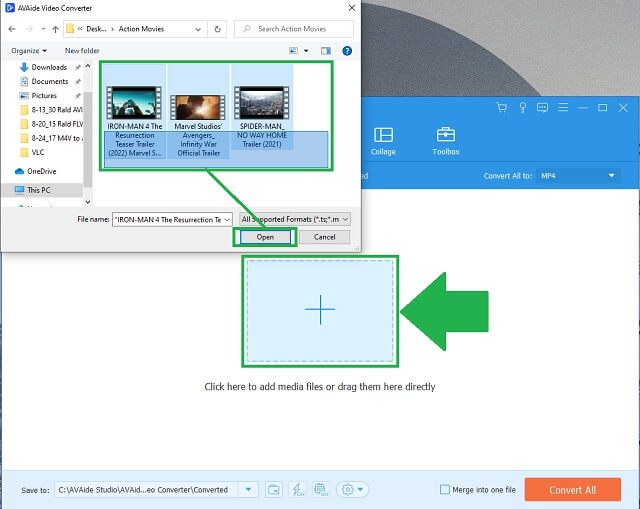The image size is (640, 509).
Task: Expand address bar path dropdown
Action: click(x=198, y=29)
